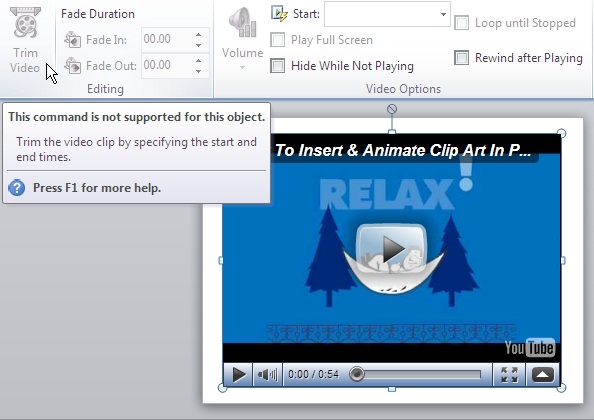Tick the Rewind after Playing checkbox

coord(461,58)
